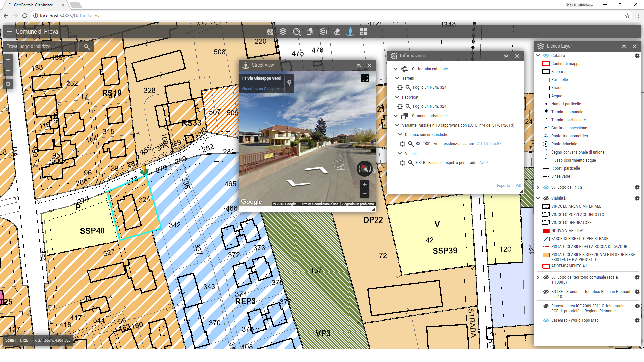Open settings gear for Catasto layer

coord(637,56)
